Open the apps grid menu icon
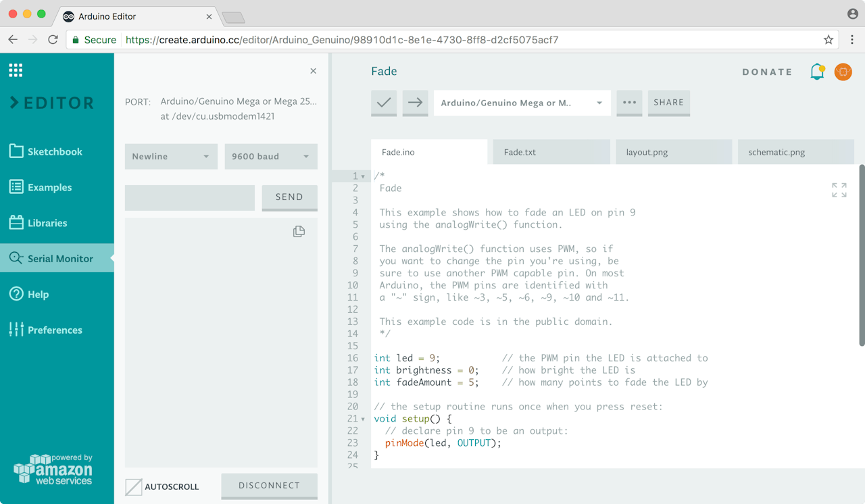865x504 pixels. 16,70
